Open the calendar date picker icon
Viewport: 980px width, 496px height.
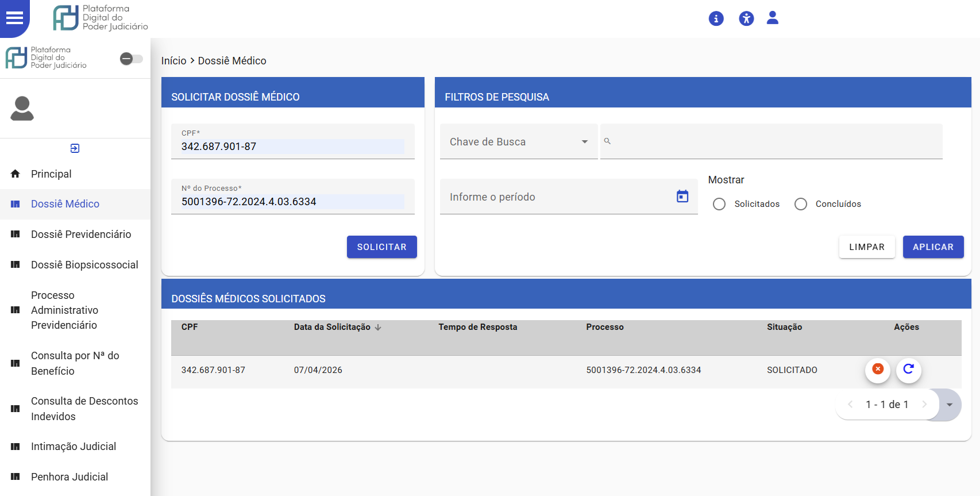[x=682, y=197]
